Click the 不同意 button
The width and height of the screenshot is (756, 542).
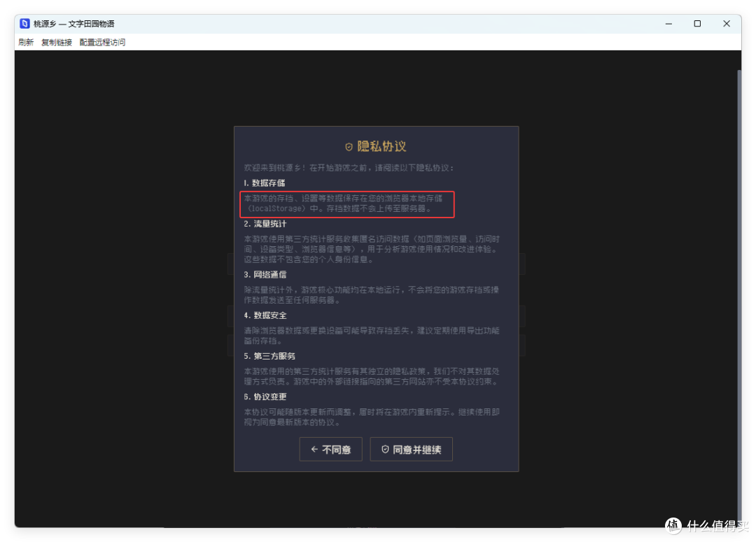click(330, 450)
